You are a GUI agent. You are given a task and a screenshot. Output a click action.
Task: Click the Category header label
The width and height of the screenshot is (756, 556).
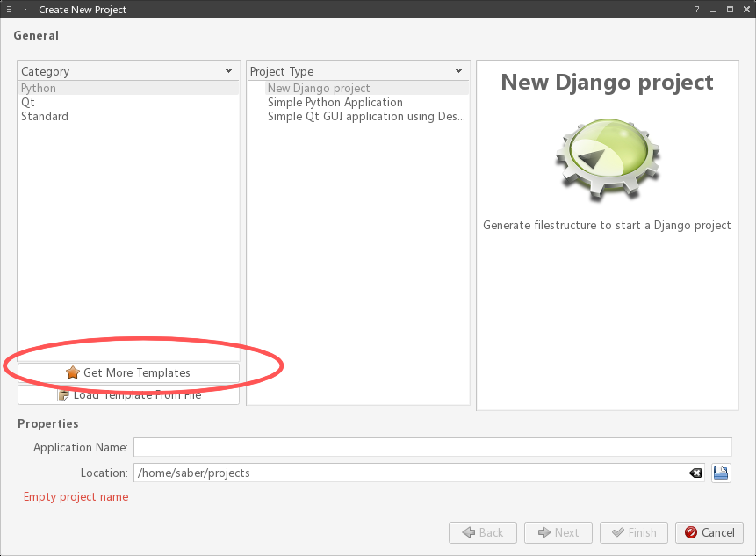pyautogui.click(x=46, y=71)
